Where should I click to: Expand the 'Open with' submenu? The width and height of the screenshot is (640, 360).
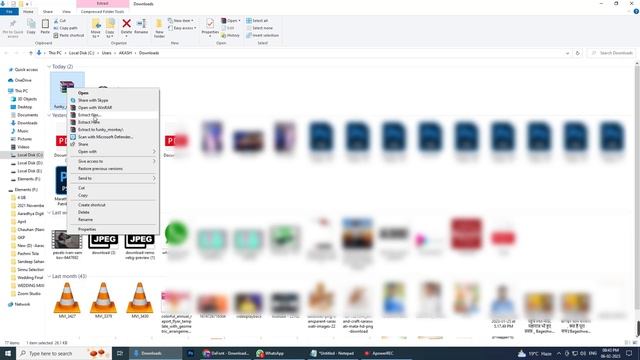tap(113, 152)
